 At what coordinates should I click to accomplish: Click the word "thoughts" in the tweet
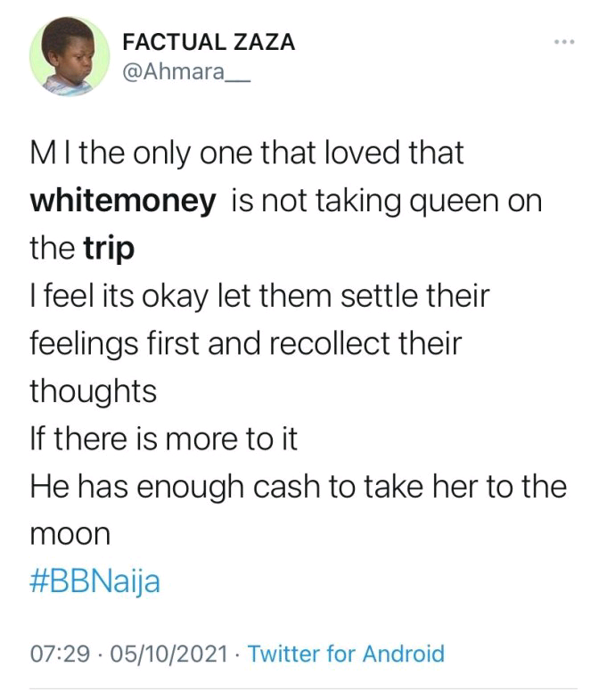pyautogui.click(x=93, y=391)
